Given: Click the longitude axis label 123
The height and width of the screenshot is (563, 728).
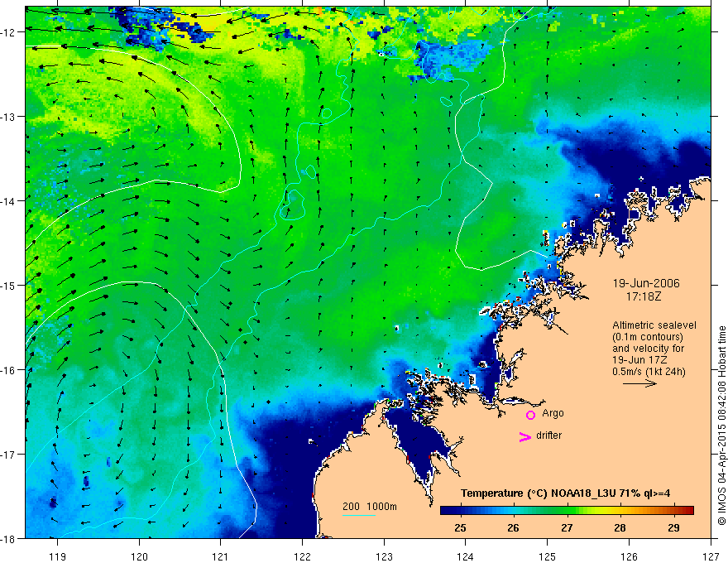Looking at the screenshot, I should [384, 556].
